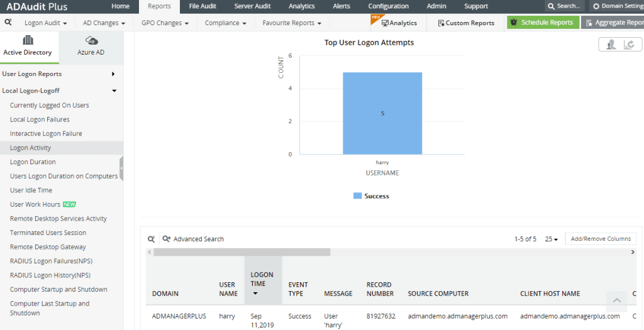Change rows per page from 25
Screen dimensions: 644x330
[552, 239]
